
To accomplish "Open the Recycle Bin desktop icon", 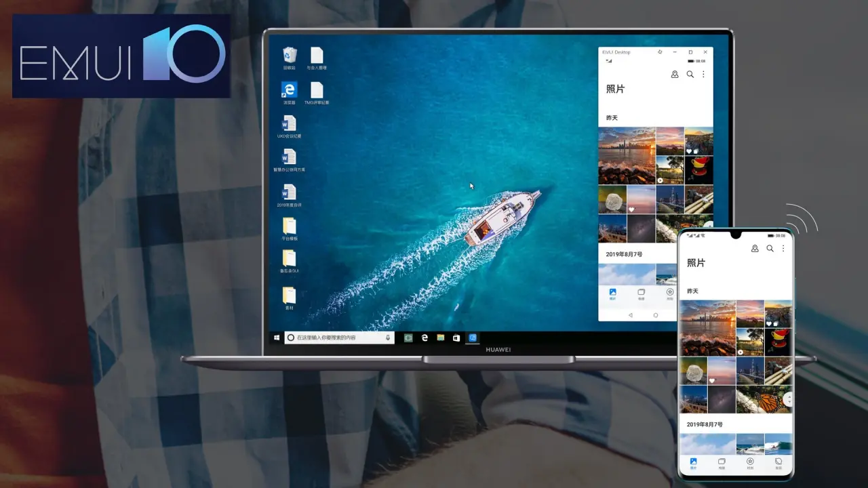I will click(290, 56).
